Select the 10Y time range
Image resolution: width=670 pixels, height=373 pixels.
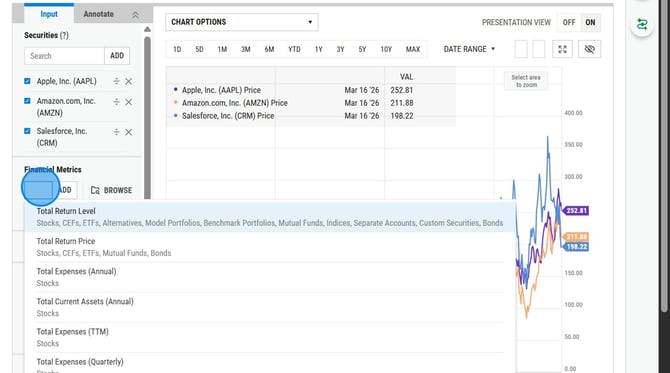point(386,49)
